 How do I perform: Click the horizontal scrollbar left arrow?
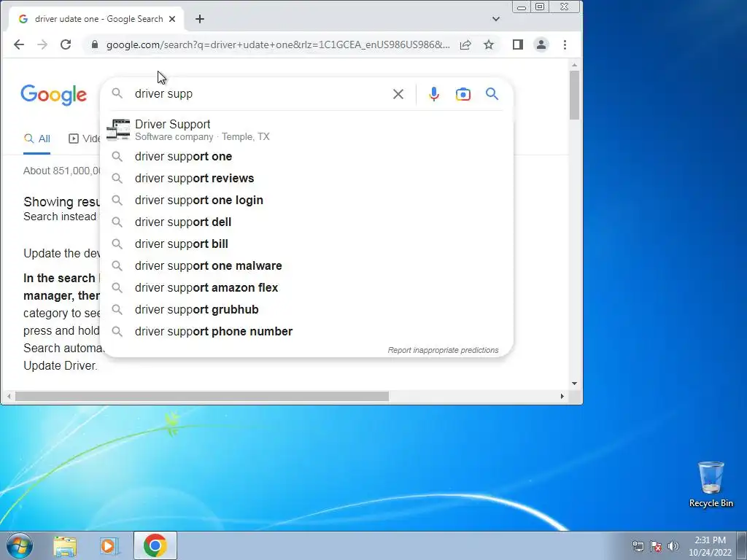(9, 396)
